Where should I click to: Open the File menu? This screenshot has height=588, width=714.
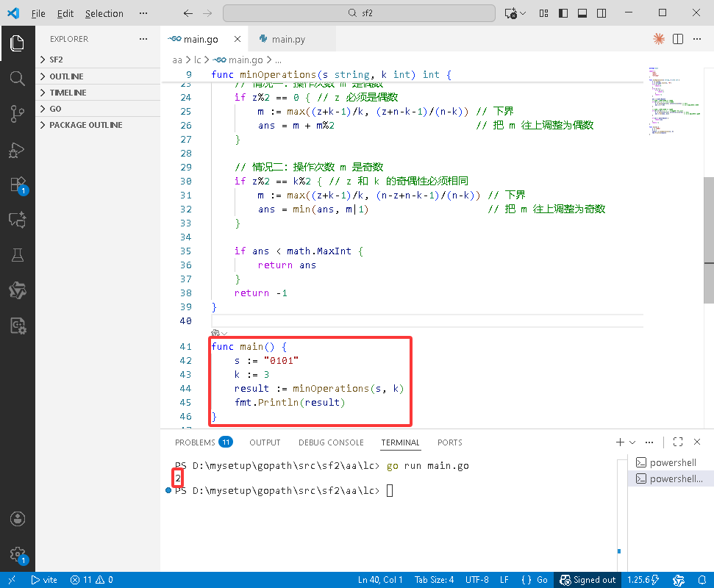(x=38, y=14)
